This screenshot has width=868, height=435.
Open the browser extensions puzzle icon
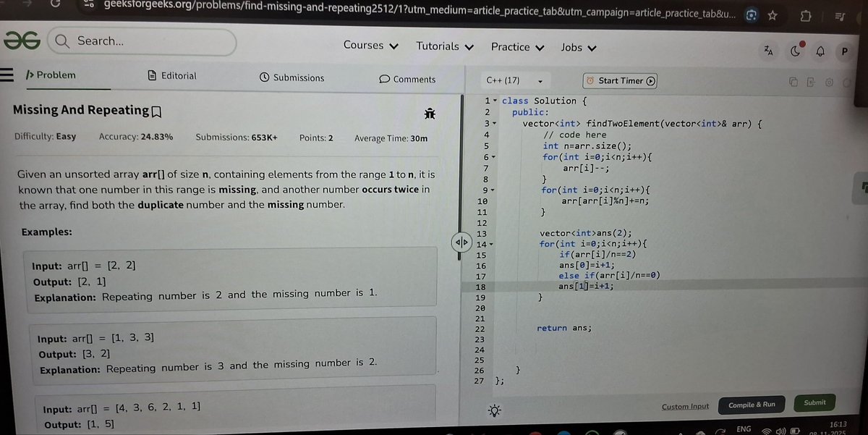coord(807,15)
